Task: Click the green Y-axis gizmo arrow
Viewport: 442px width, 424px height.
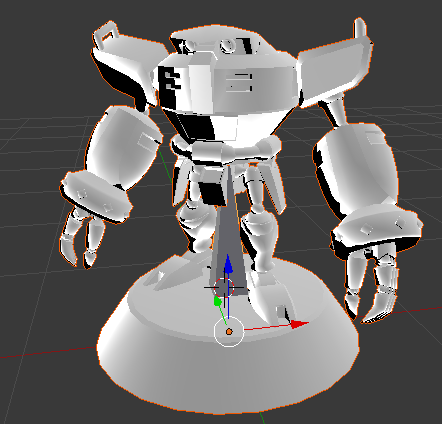Action: pyautogui.click(x=217, y=302)
